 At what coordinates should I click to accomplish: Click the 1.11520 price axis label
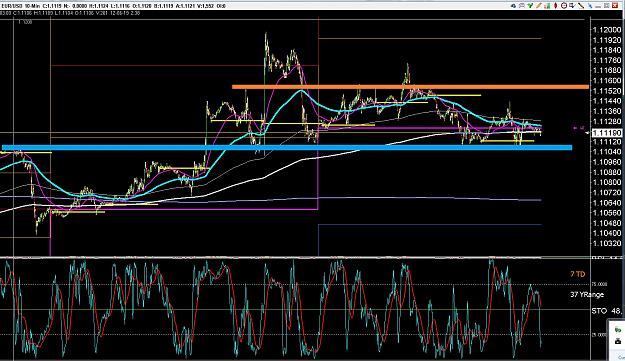pos(607,91)
